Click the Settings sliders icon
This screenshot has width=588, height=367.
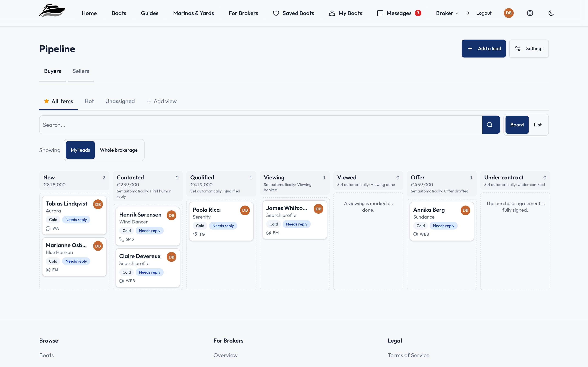click(x=518, y=49)
